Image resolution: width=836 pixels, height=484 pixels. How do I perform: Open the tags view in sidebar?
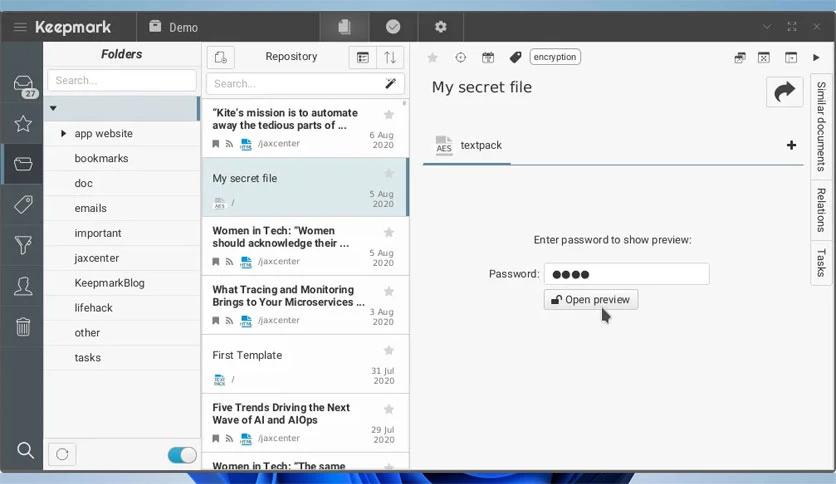[22, 204]
